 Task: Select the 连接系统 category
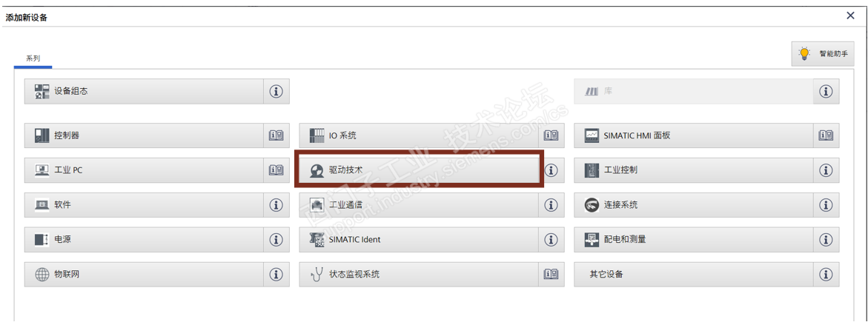(693, 205)
